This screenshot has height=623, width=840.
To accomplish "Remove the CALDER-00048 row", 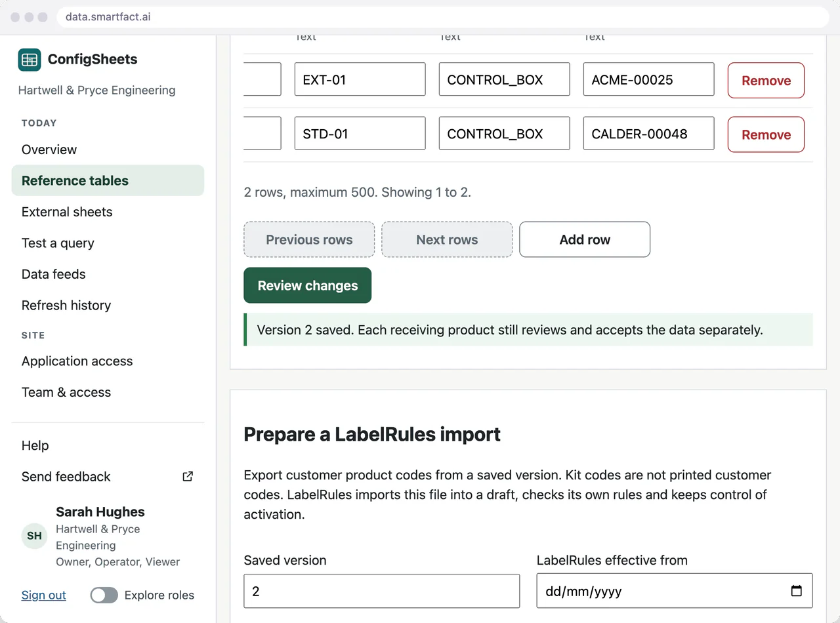I will 766,134.
